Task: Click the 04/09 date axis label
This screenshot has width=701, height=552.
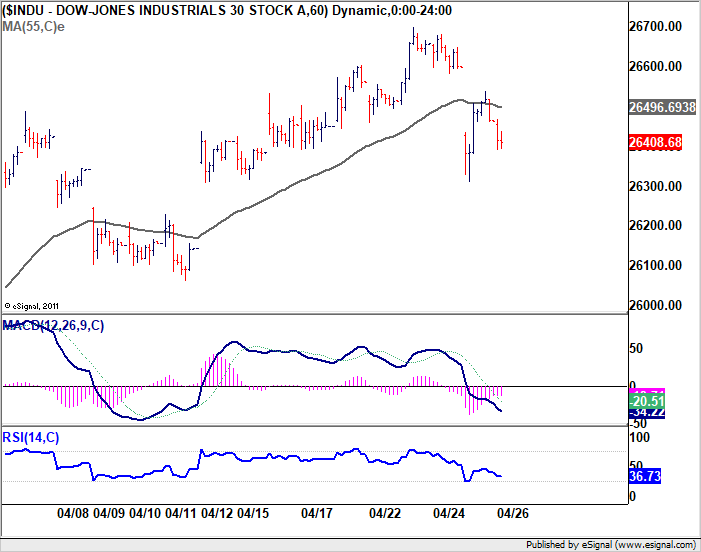Action: pyautogui.click(x=109, y=513)
